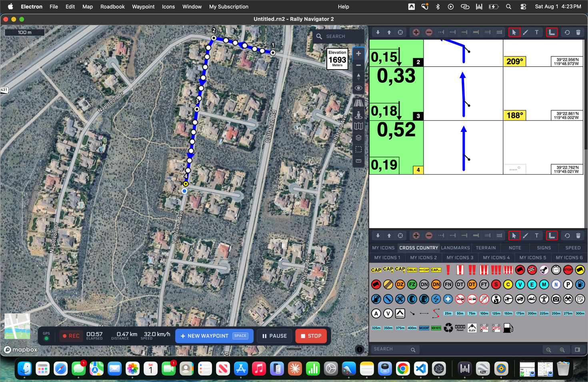Click remove waypoint minus in roadbook toolbar
The width and height of the screenshot is (588, 382).
[429, 32]
